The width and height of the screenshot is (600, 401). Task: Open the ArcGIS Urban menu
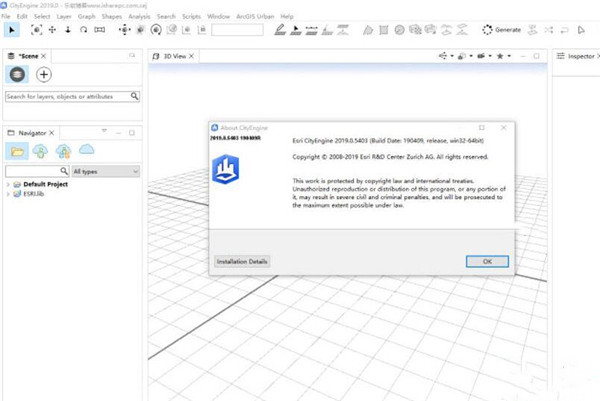click(255, 16)
